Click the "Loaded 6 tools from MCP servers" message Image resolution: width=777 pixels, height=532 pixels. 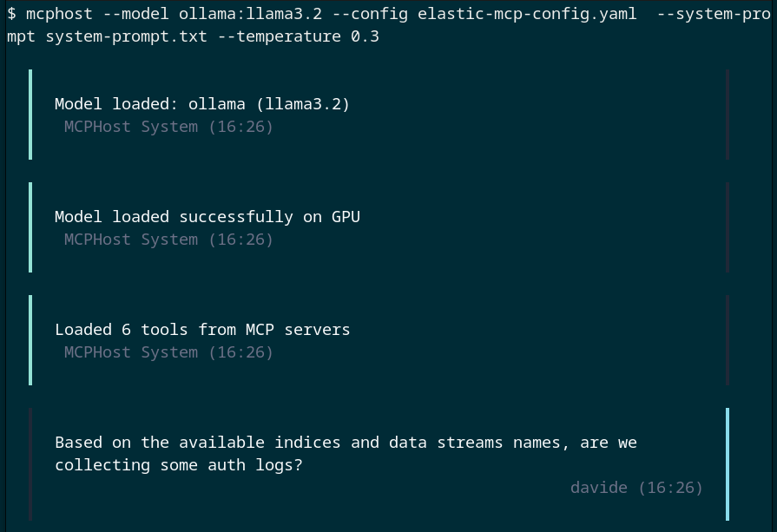click(x=202, y=330)
